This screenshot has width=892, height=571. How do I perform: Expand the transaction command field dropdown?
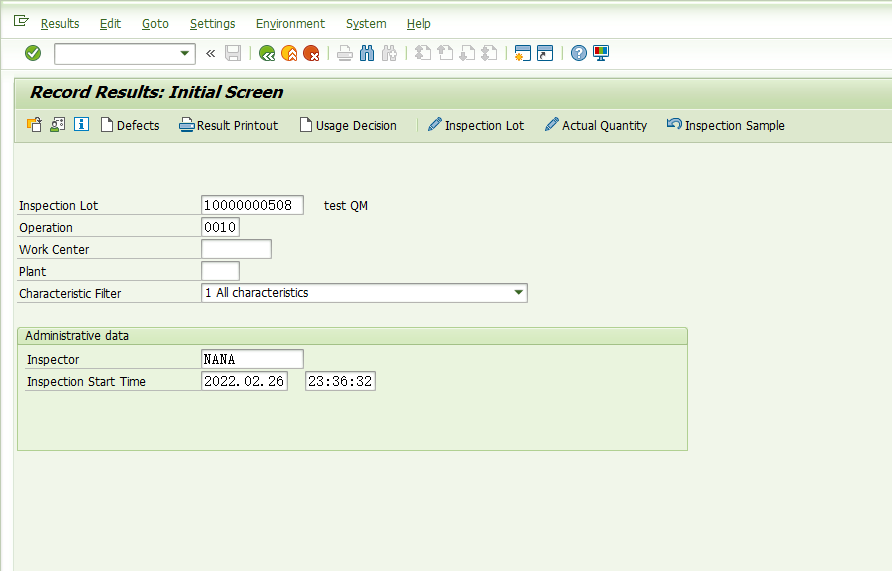click(x=185, y=54)
